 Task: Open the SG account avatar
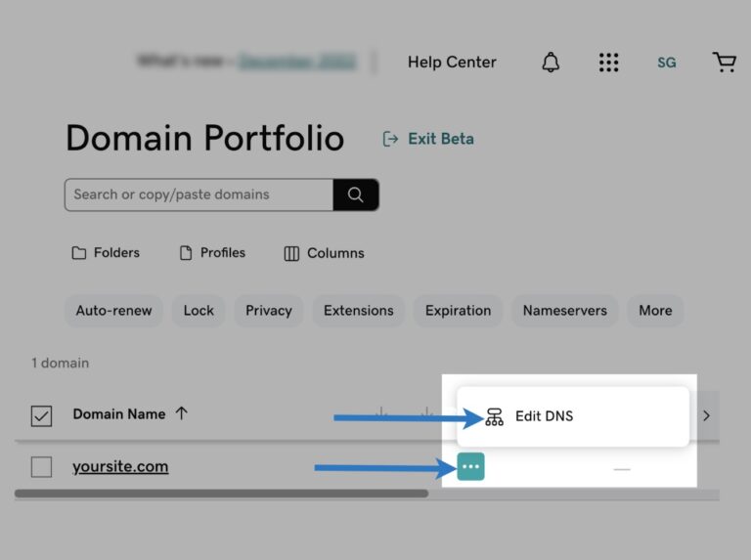point(666,63)
